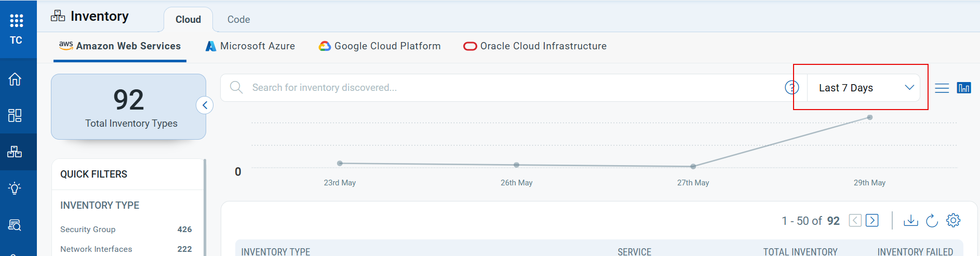
Task: Click the search help question mark icon
Action: (x=791, y=88)
